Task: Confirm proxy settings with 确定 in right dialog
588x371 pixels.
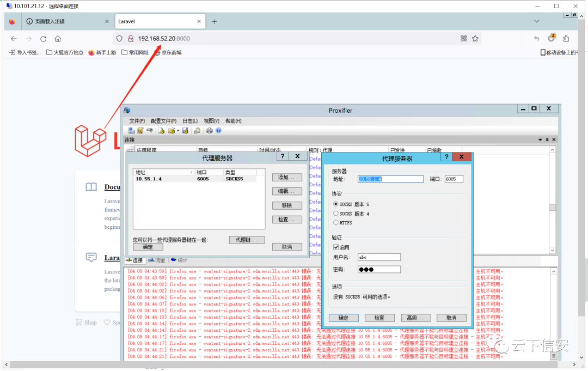Action: [x=344, y=318]
